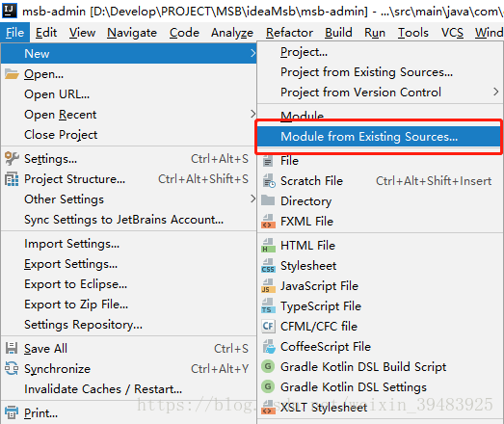Click the Gradle Kotlin DSL Build Script G icon

point(268,366)
